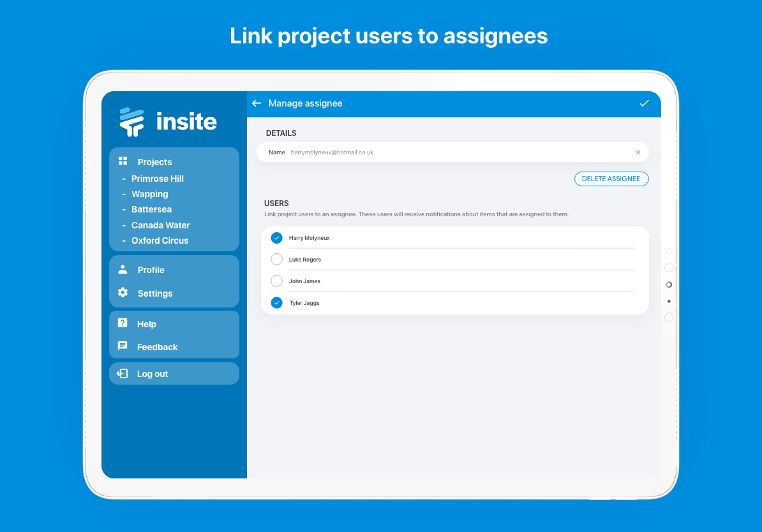Open Settings via the gear icon
The height and width of the screenshot is (532, 762).
pos(121,293)
